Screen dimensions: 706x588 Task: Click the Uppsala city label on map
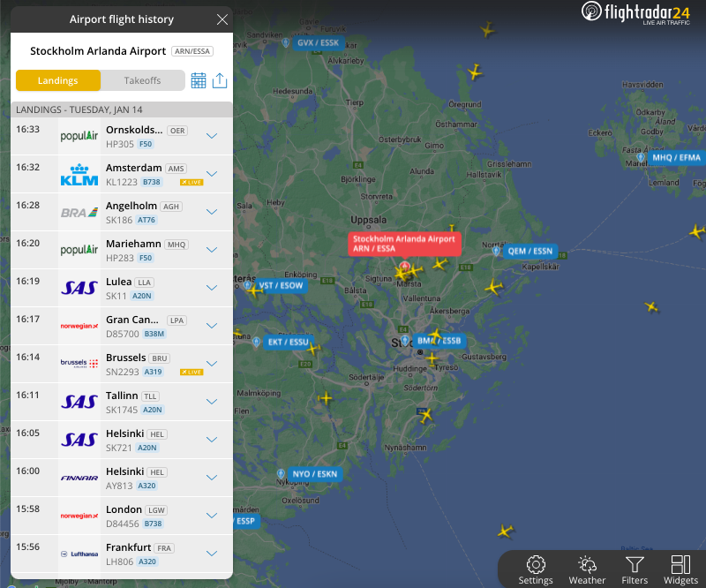(368, 220)
